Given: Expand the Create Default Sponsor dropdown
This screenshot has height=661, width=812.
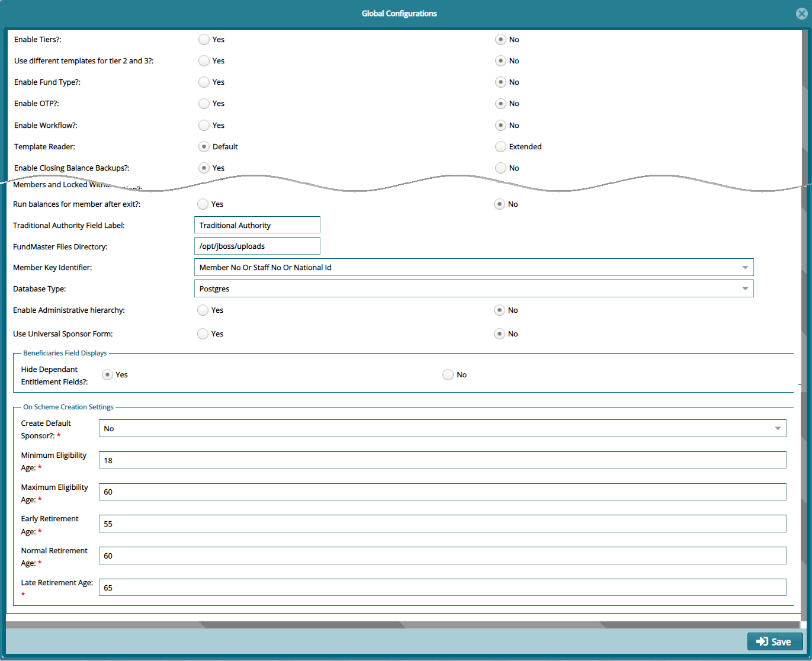Looking at the screenshot, I should (442, 429).
